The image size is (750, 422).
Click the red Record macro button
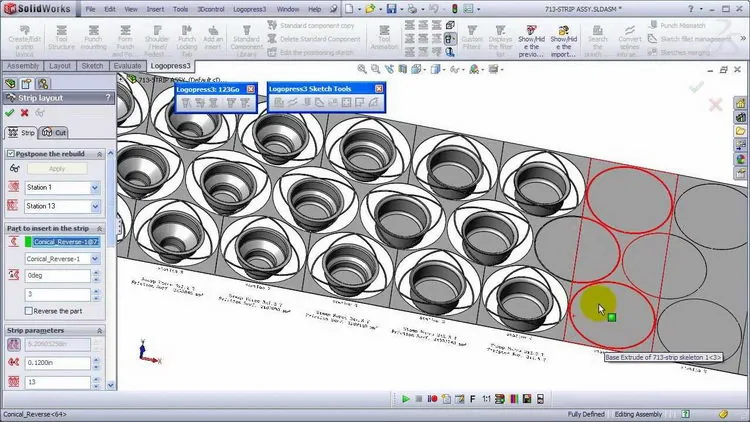pyautogui.click(x=432, y=399)
